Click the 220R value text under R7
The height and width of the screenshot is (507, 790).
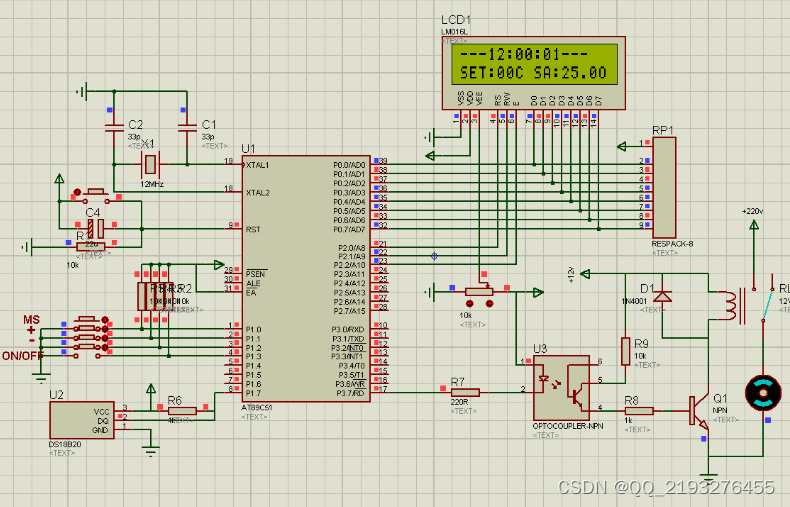tap(459, 402)
